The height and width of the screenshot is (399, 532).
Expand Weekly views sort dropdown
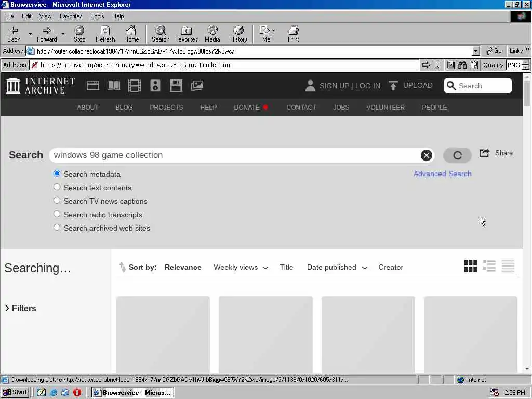coord(265,268)
